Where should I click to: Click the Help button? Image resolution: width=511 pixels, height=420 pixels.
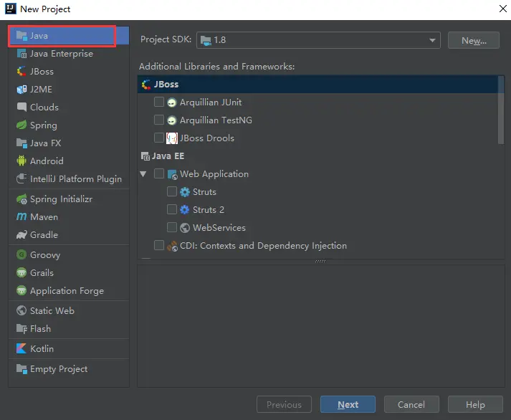tap(475, 404)
